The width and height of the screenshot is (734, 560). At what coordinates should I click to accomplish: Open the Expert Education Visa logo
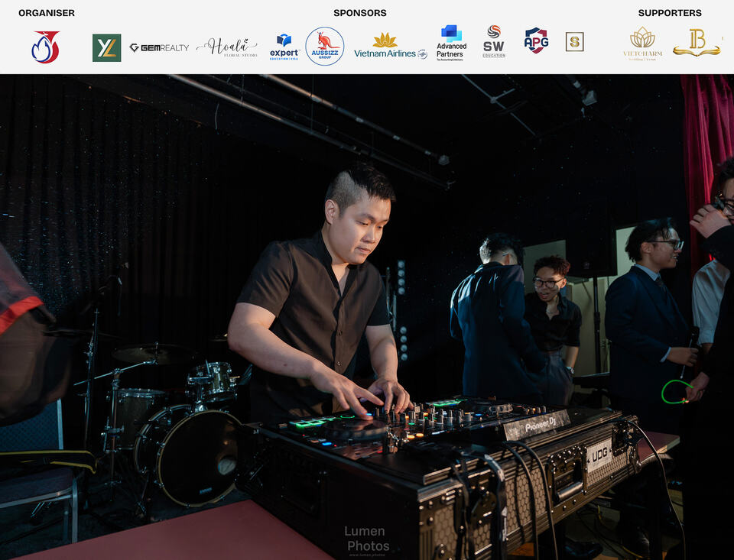point(284,47)
